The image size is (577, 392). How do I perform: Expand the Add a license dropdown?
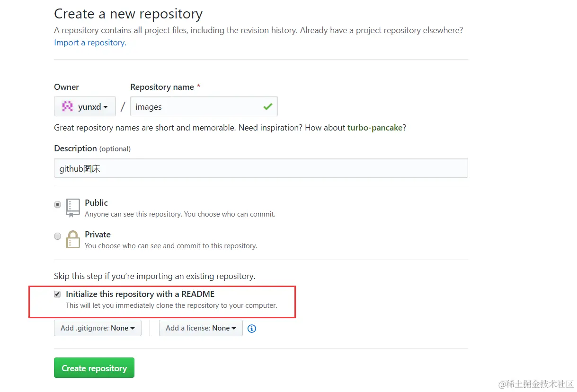pyautogui.click(x=201, y=328)
